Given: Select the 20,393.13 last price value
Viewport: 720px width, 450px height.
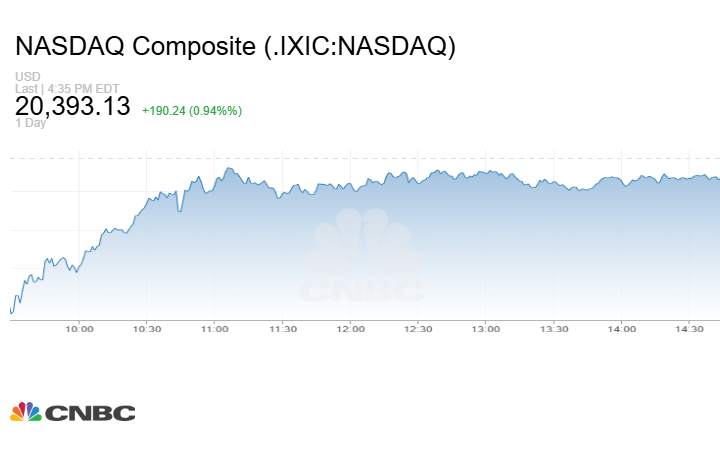Looking at the screenshot, I should 73,106.
